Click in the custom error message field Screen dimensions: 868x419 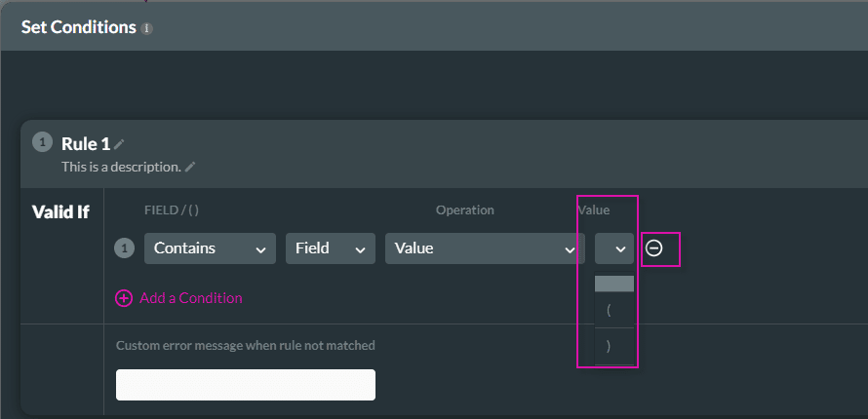tap(246, 384)
